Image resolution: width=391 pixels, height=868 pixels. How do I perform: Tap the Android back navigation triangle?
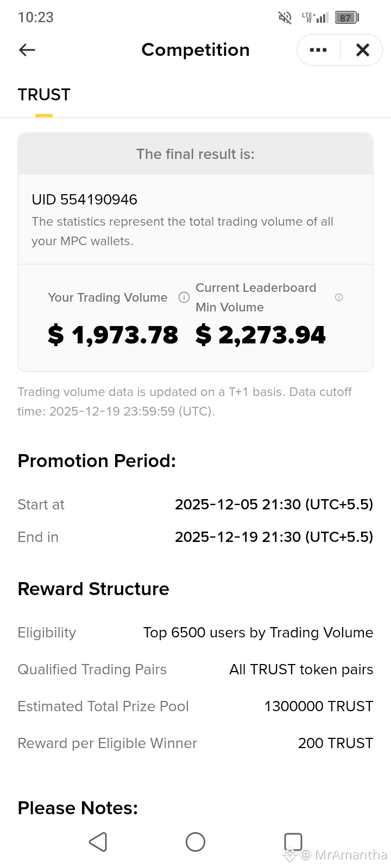(98, 842)
